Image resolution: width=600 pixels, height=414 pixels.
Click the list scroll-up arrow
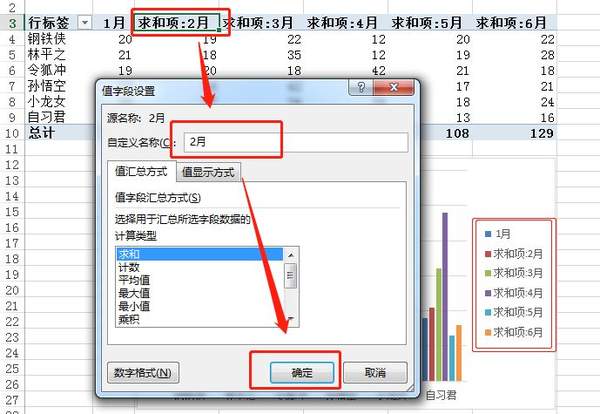tap(291, 255)
